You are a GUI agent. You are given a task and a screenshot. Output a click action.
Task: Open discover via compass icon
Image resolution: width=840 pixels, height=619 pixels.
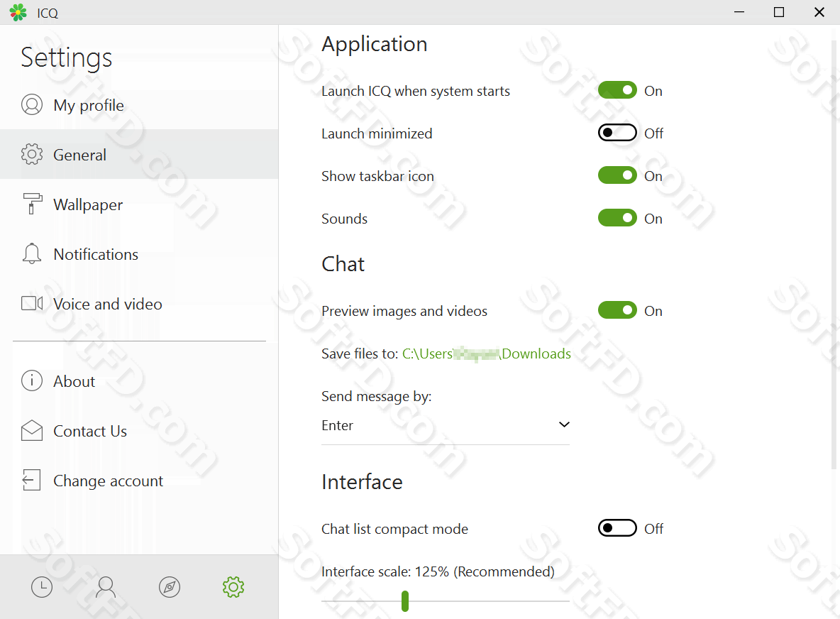pos(170,587)
